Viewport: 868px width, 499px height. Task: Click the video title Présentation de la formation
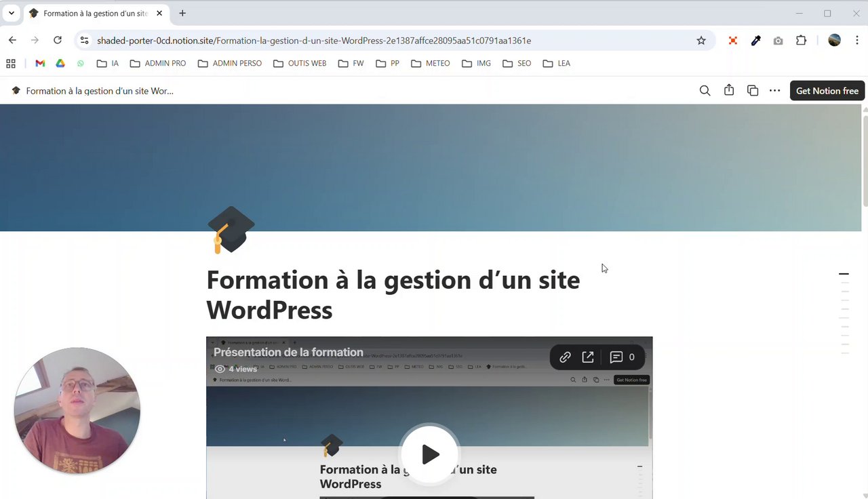288,352
